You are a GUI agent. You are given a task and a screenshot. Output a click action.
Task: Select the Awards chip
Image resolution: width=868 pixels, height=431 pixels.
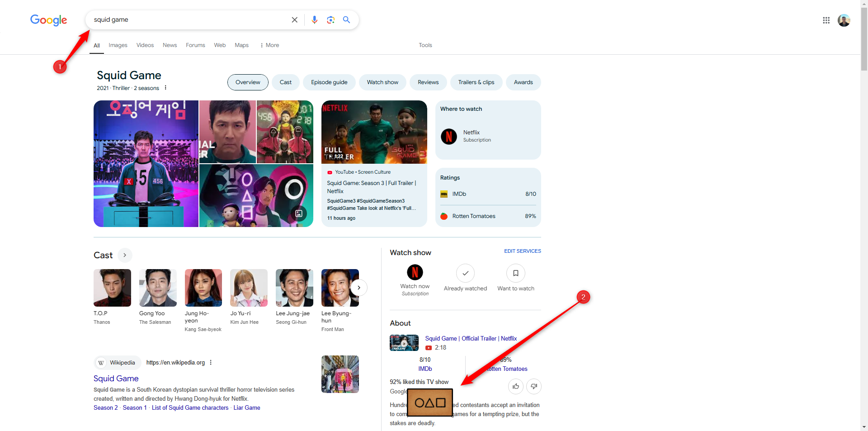[524, 82]
